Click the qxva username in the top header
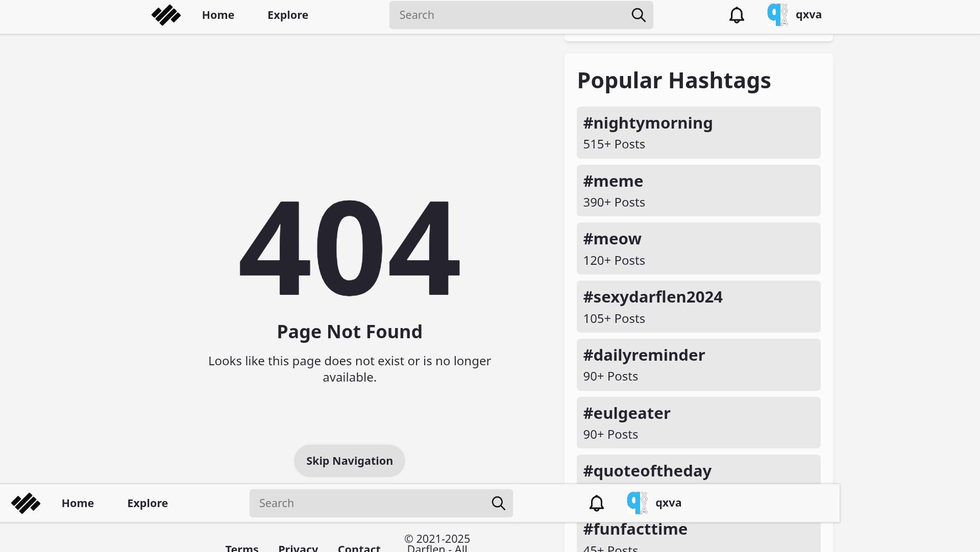Image resolution: width=980 pixels, height=552 pixels. coord(808,15)
